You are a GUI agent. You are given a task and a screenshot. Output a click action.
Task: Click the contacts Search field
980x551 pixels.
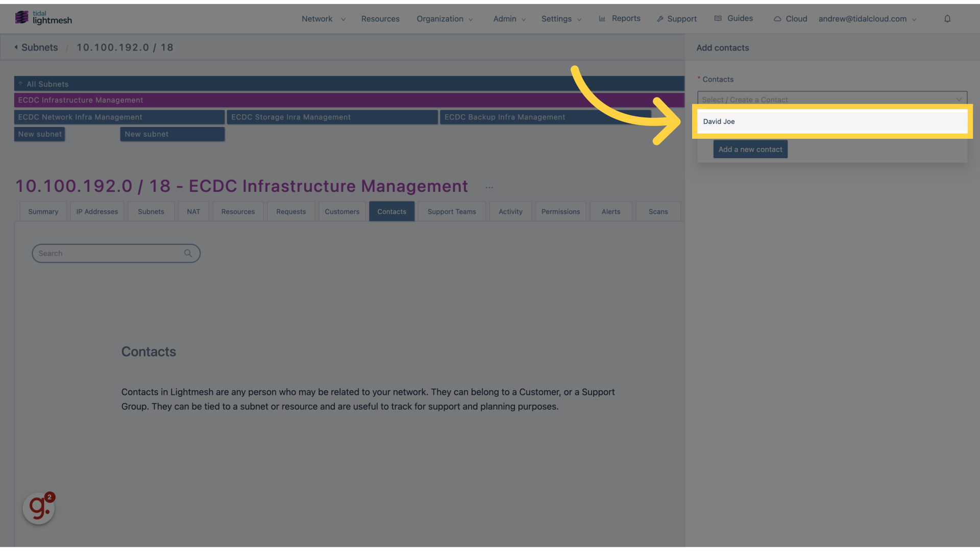116,254
